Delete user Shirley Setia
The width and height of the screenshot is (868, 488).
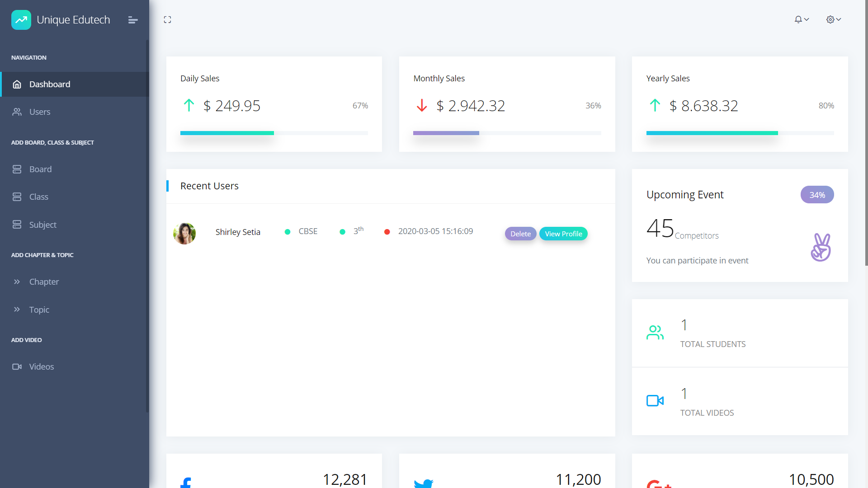coord(520,234)
